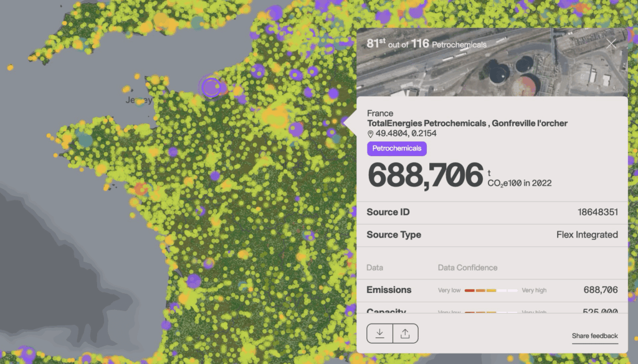Click the Emissions data confidence bar
Viewport: 638px width, 364px height.
coord(491,290)
